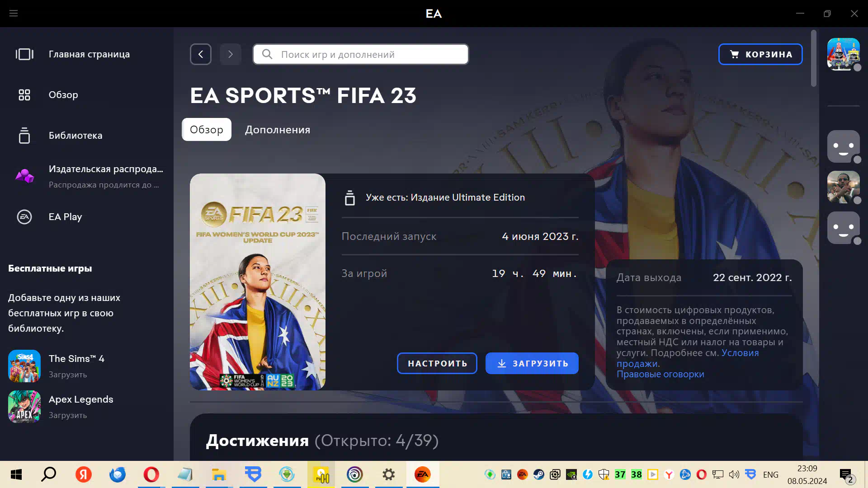The height and width of the screenshot is (488, 868).
Task: Open the user profile avatar at top right
Action: (x=844, y=54)
